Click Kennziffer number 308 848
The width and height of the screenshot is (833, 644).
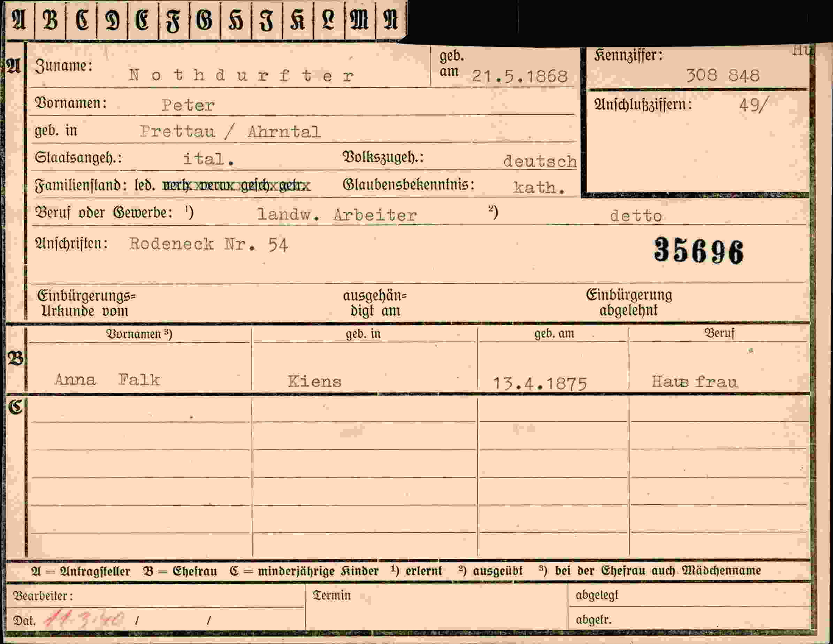tap(723, 76)
